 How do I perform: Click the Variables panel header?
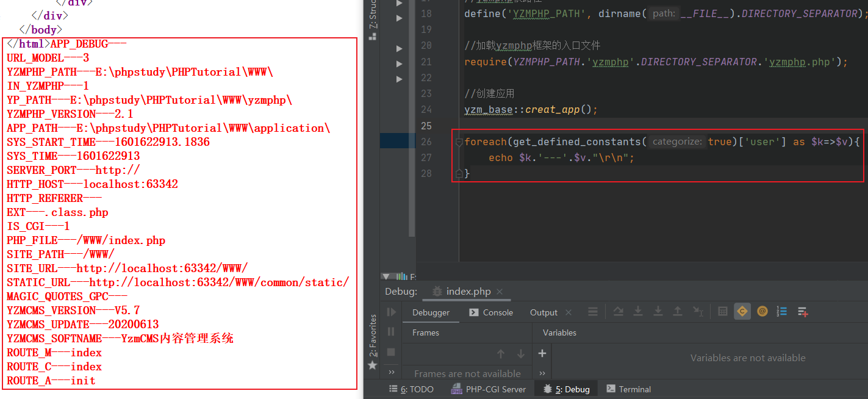[x=559, y=332]
